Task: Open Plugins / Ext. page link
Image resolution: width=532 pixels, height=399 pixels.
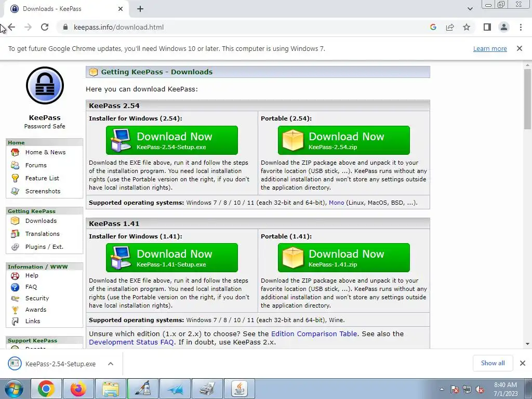Action: (44, 247)
